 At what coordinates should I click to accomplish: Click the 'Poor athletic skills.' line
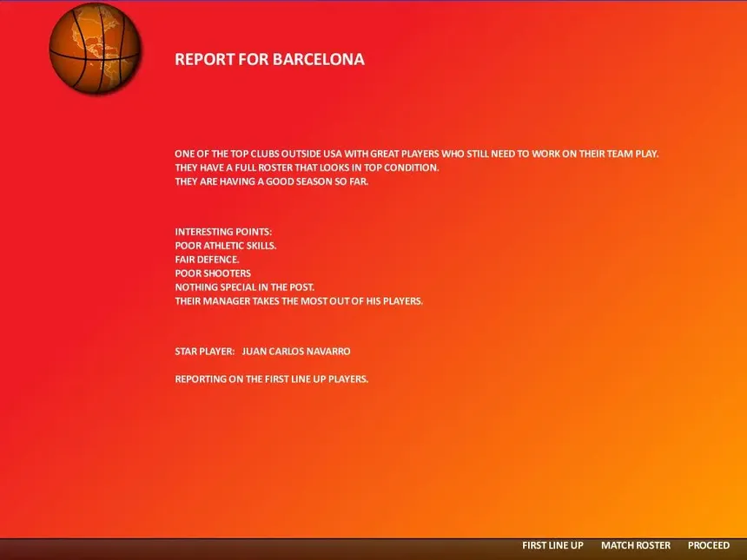pos(225,246)
